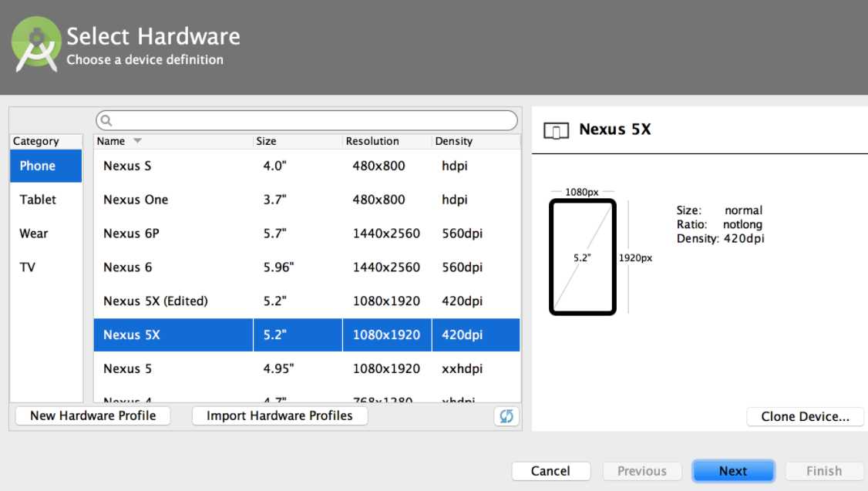
Task: Click the 1080x1920 cell of Nexus 5
Action: [386, 368]
